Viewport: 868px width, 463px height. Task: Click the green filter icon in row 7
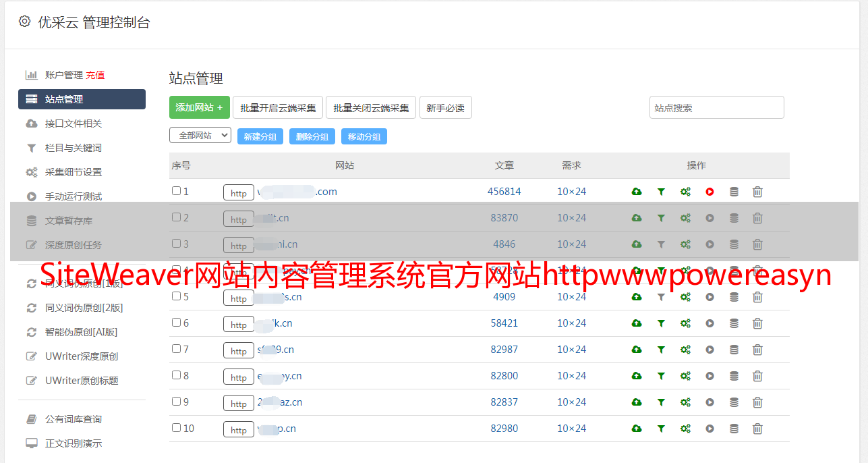pyautogui.click(x=661, y=350)
